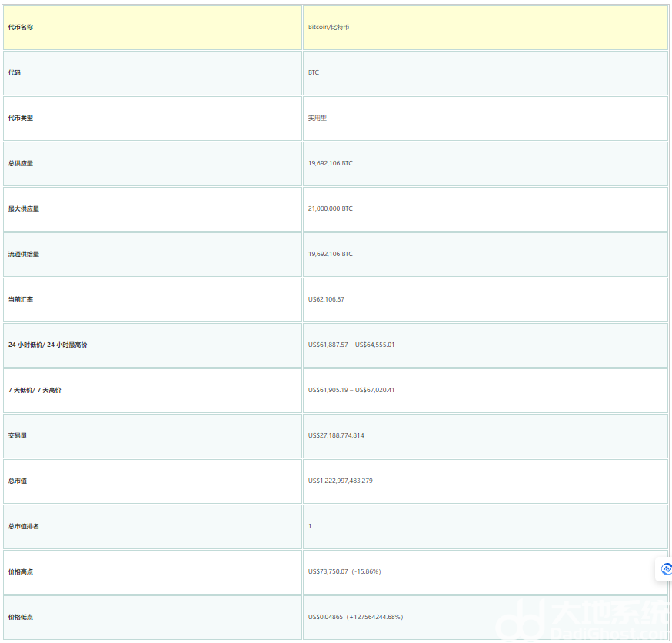The height and width of the screenshot is (643, 672).
Task: Click the 24 小时低价/ 24 小时最高价 label
Action: [x=48, y=345]
